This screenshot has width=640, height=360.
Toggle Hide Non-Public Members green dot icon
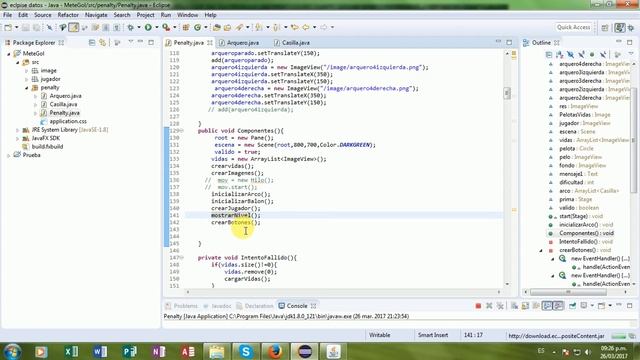(x=592, y=54)
